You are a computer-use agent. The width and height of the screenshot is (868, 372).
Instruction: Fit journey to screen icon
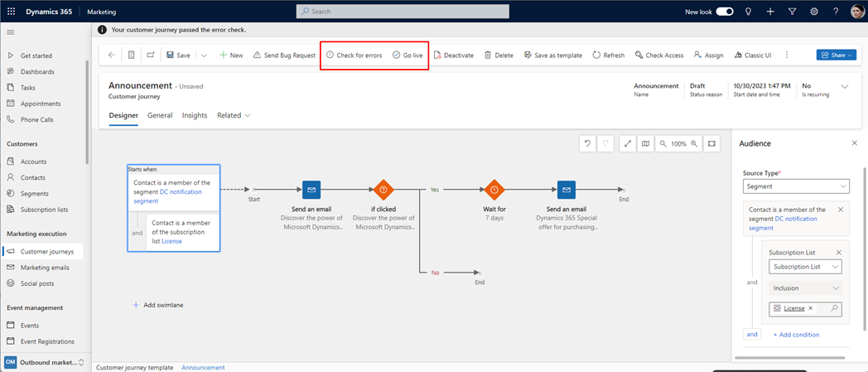711,143
